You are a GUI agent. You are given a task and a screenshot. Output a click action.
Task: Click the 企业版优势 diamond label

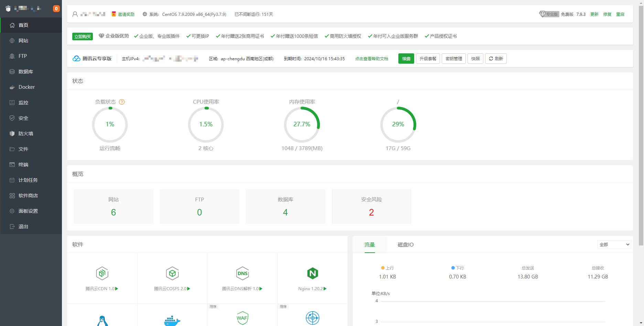point(114,36)
